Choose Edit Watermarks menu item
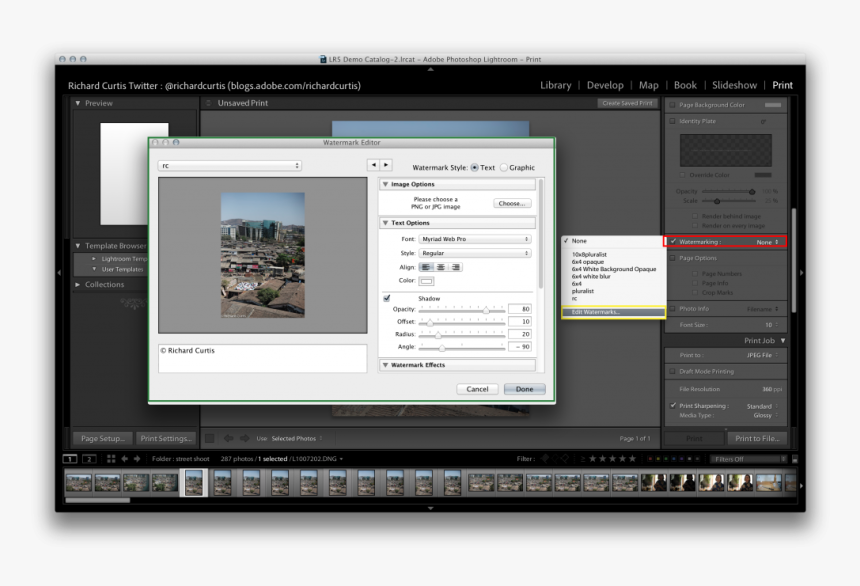Image resolution: width=860 pixels, height=586 pixels. 613,312
